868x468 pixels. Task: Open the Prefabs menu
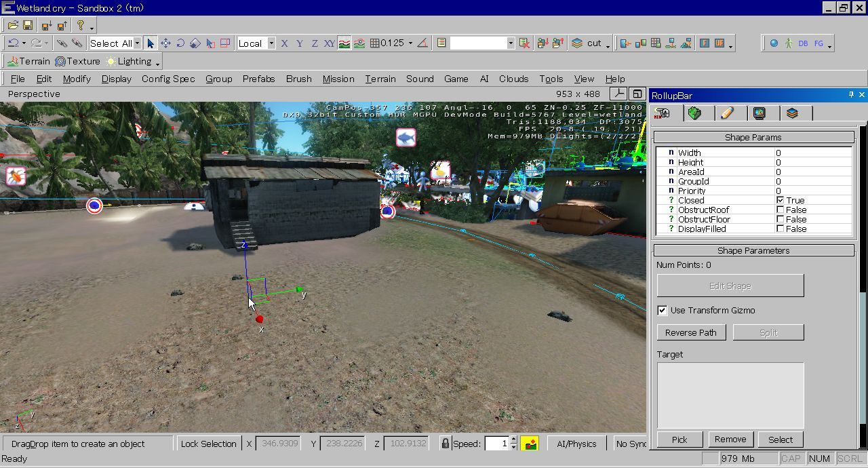click(x=258, y=79)
